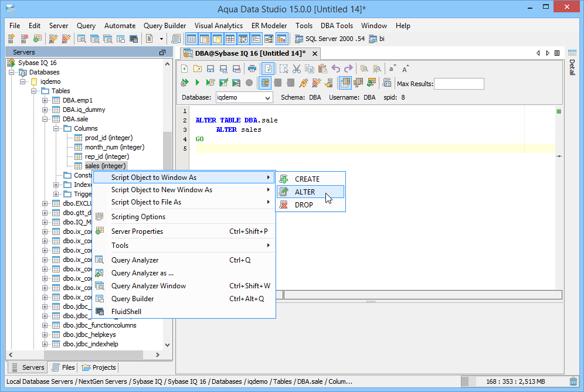Image resolution: width=584 pixels, height=392 pixels.
Task: Switch to the Projects tab
Action: tap(99, 367)
